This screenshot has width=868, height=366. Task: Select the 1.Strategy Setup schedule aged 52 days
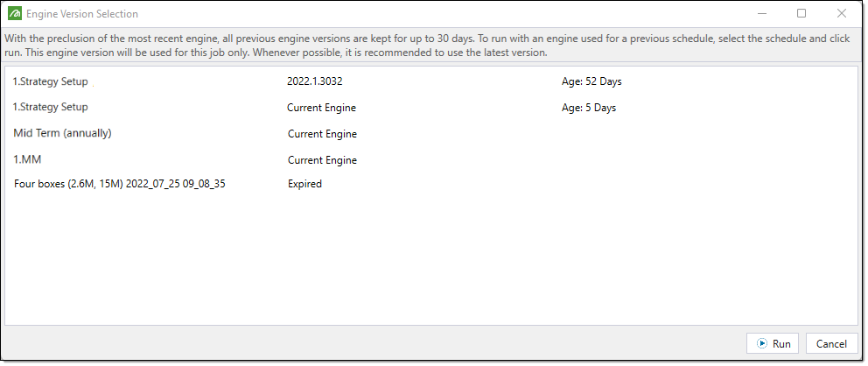tap(51, 81)
